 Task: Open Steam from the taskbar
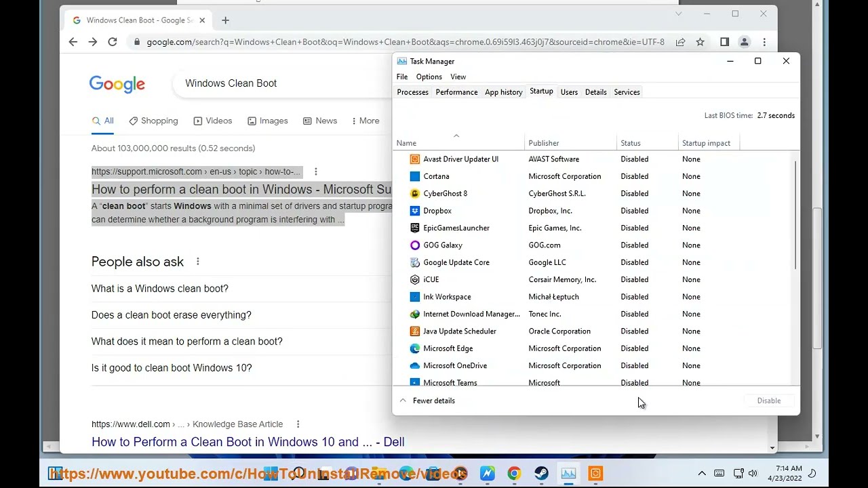541,474
